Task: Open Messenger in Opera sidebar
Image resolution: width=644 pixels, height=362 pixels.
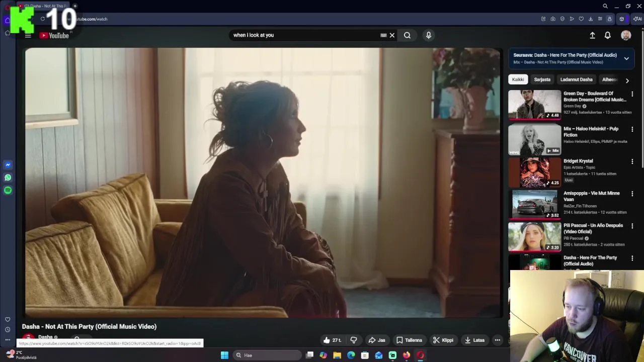Action: pos(8,165)
